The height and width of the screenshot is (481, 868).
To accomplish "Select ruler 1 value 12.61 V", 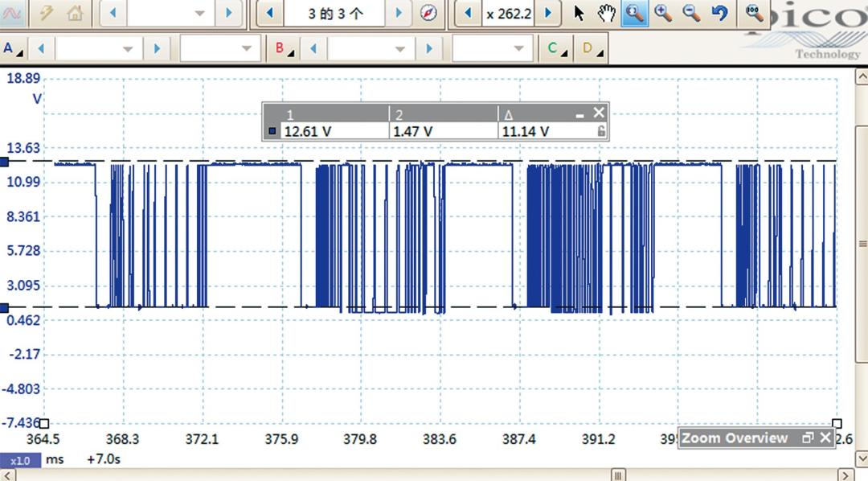I will (x=308, y=131).
